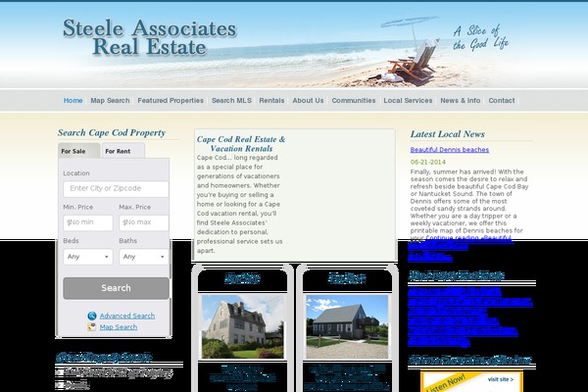
Task: Open Featured Properties menu item
Action: (171, 101)
